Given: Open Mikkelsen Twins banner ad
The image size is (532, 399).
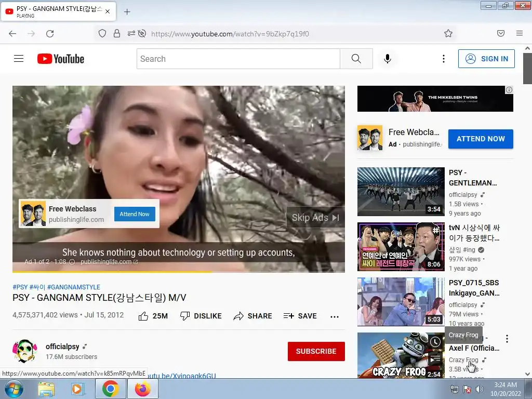Looking at the screenshot, I should coord(435,99).
